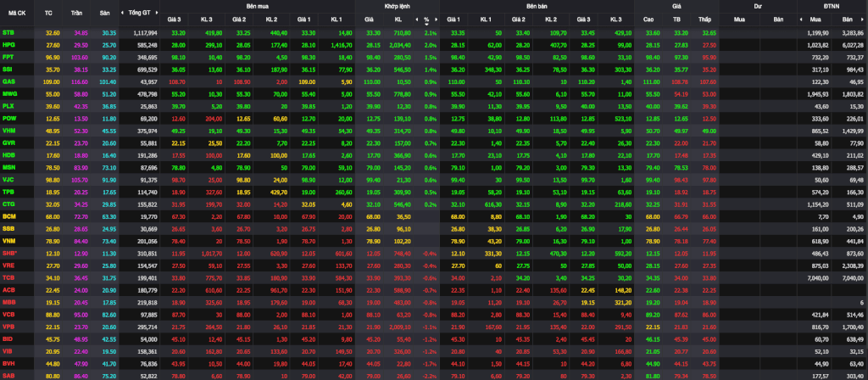Click the % column header
The image size is (868, 380).
[x=426, y=20]
